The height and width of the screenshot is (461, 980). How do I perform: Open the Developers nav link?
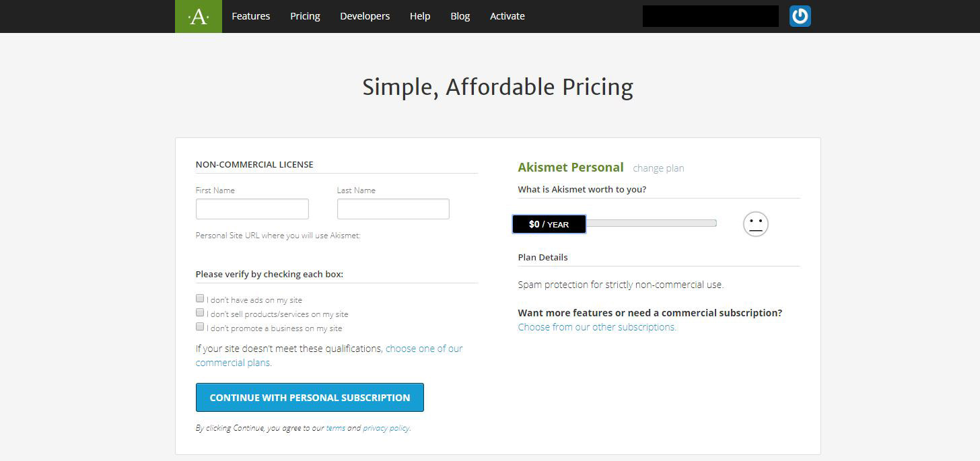tap(365, 16)
